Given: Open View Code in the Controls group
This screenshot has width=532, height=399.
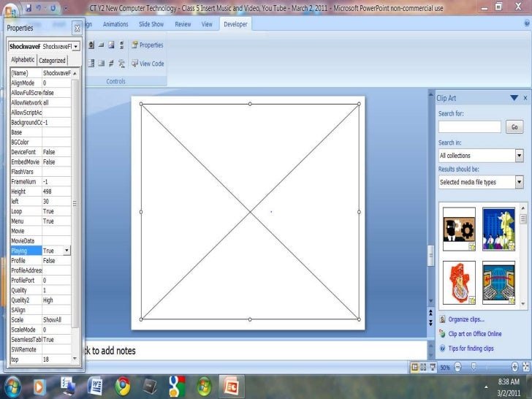Looking at the screenshot, I should (147, 64).
